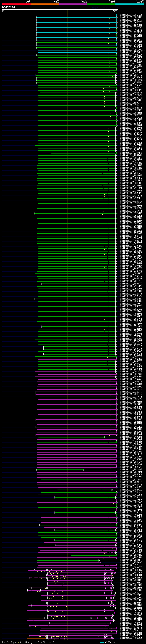The height and width of the screenshot is (644, 146).
Task: Click the cyan =100char. scale marker
Action: pyautogui.click(x=102, y=642)
